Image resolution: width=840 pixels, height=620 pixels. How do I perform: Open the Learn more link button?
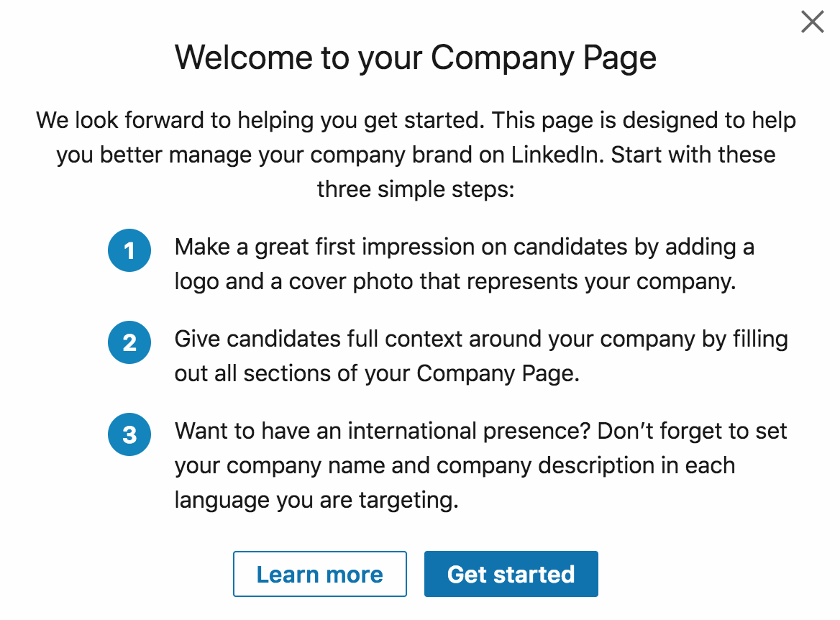coord(320,574)
